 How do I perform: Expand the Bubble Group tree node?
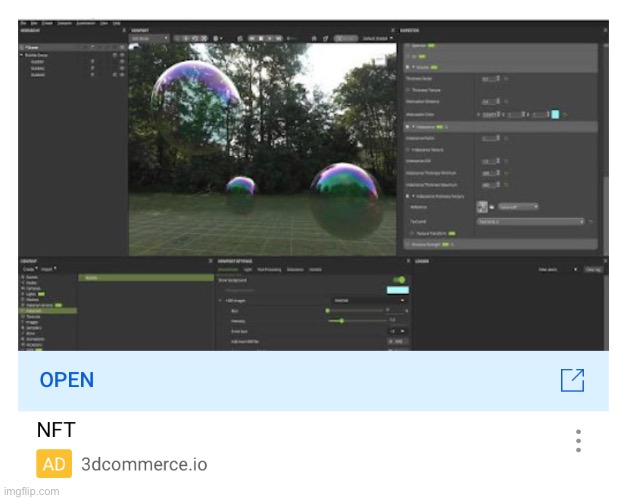(22, 55)
